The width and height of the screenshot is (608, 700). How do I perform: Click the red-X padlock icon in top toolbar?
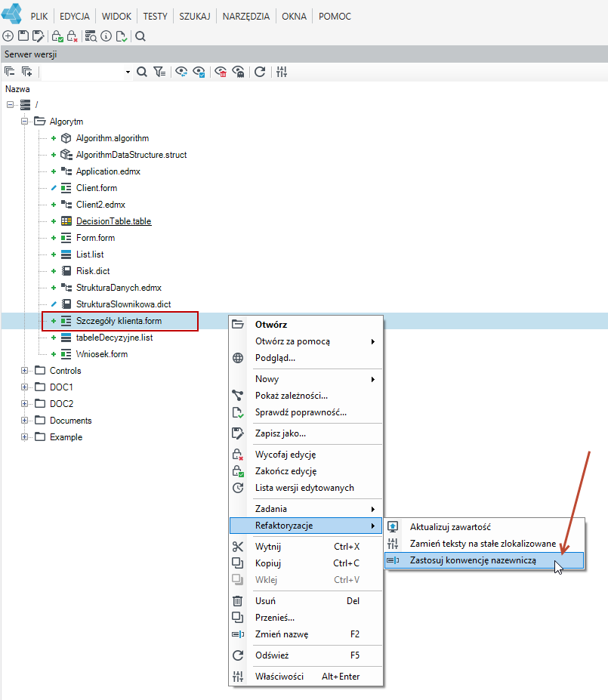(72, 36)
